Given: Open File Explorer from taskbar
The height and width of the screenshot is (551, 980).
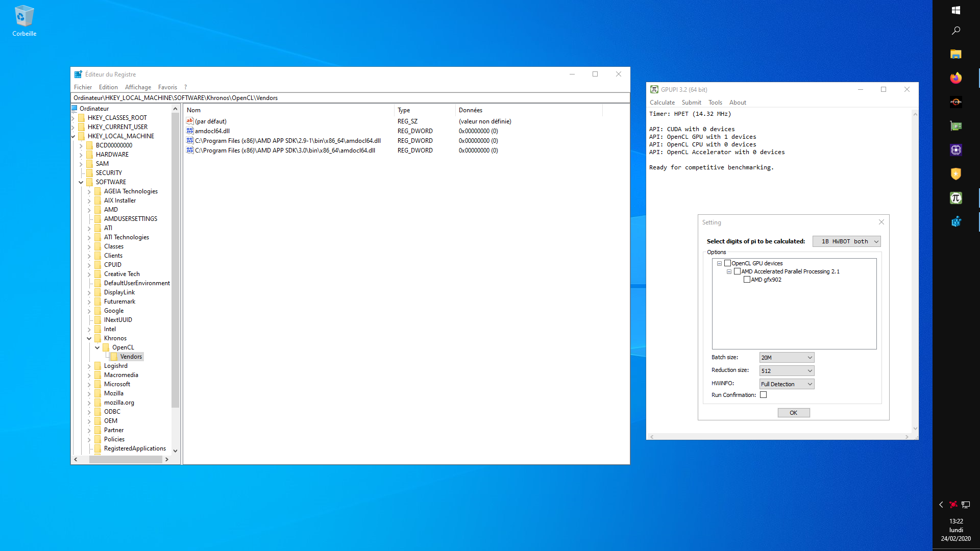Looking at the screenshot, I should pyautogui.click(x=956, y=54).
